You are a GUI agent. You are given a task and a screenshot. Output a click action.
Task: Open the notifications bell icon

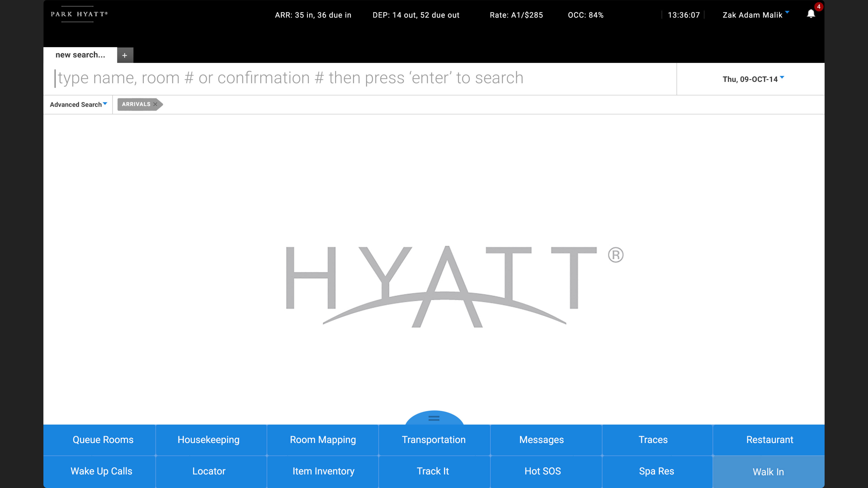tap(811, 14)
